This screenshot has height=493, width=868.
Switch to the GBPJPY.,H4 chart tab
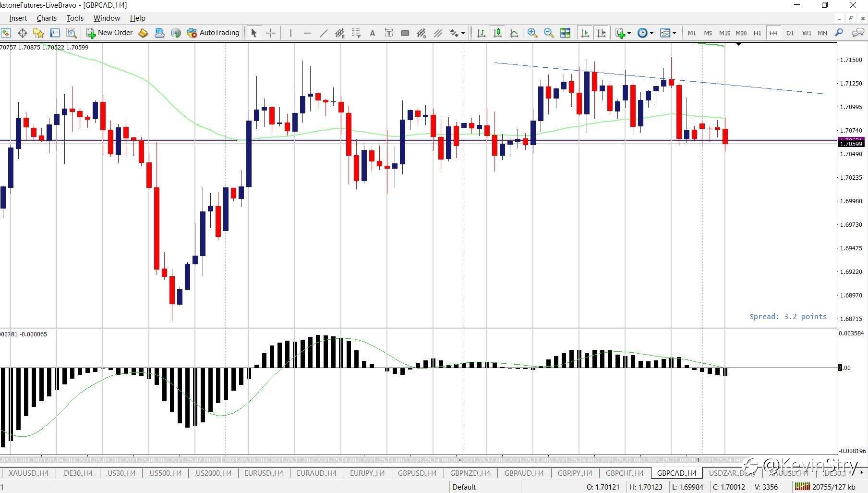(x=575, y=473)
